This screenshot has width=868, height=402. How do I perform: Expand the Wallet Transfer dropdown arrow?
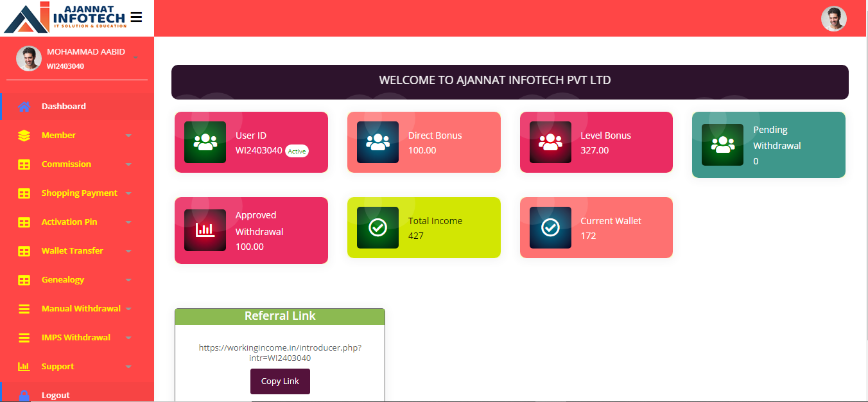(x=128, y=252)
